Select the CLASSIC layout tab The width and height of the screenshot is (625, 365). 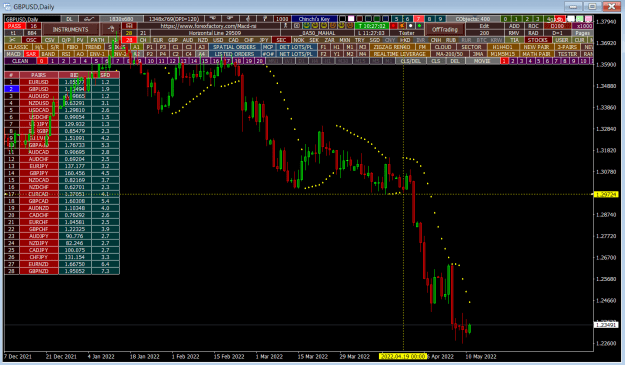coord(18,47)
